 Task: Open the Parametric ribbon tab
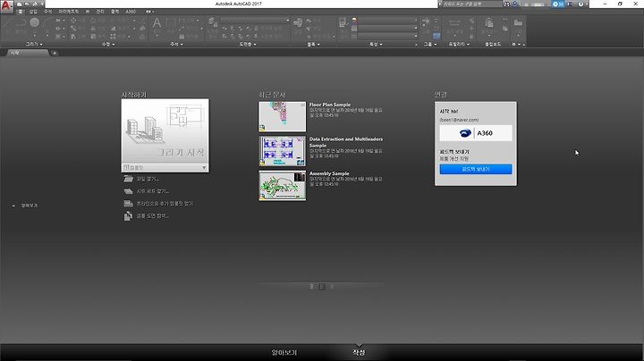click(x=69, y=12)
